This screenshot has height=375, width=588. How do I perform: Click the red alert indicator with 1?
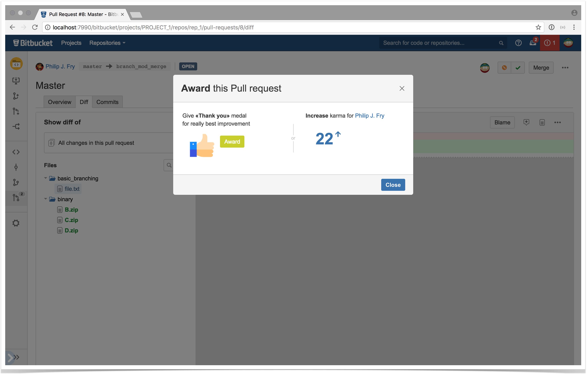tap(549, 43)
